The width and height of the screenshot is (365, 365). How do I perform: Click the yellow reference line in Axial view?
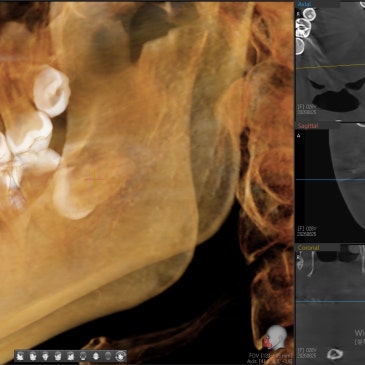330,66
